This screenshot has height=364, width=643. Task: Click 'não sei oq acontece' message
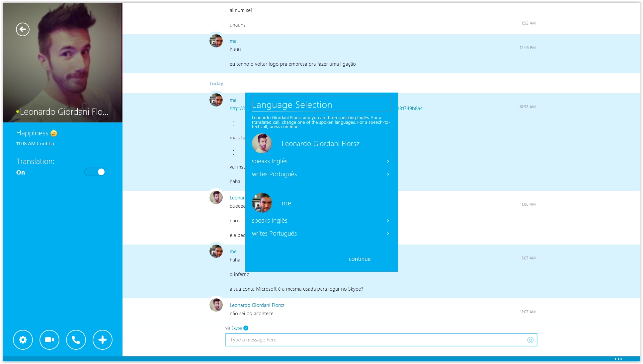(x=251, y=314)
